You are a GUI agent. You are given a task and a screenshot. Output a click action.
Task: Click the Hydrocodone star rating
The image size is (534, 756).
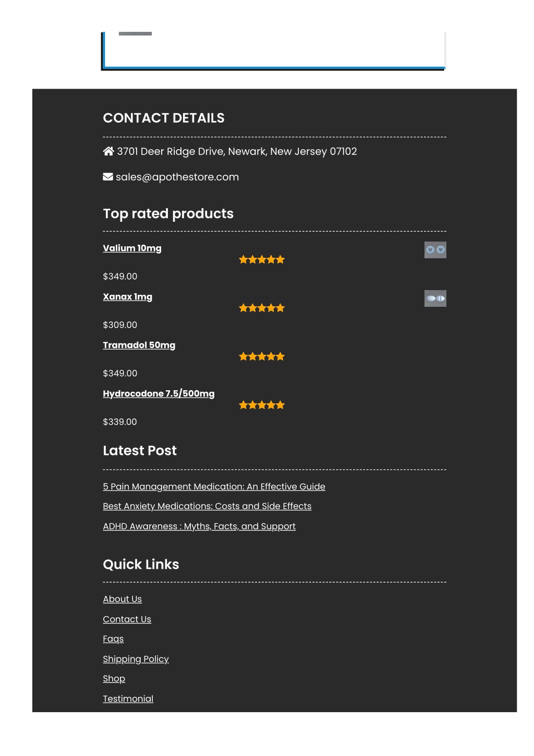[262, 405]
